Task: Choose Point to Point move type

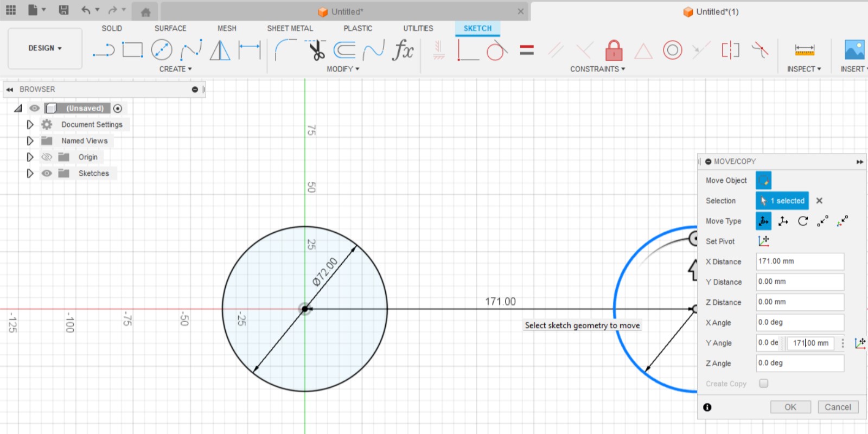Action: (822, 221)
